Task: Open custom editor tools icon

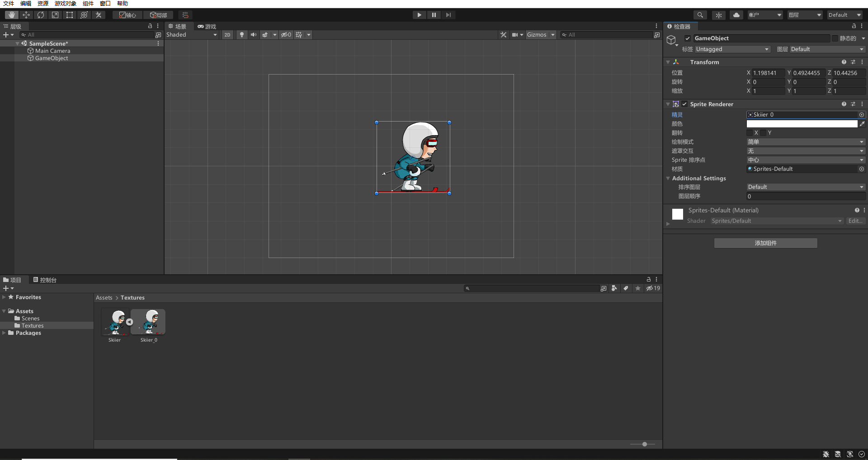Action: click(x=99, y=15)
